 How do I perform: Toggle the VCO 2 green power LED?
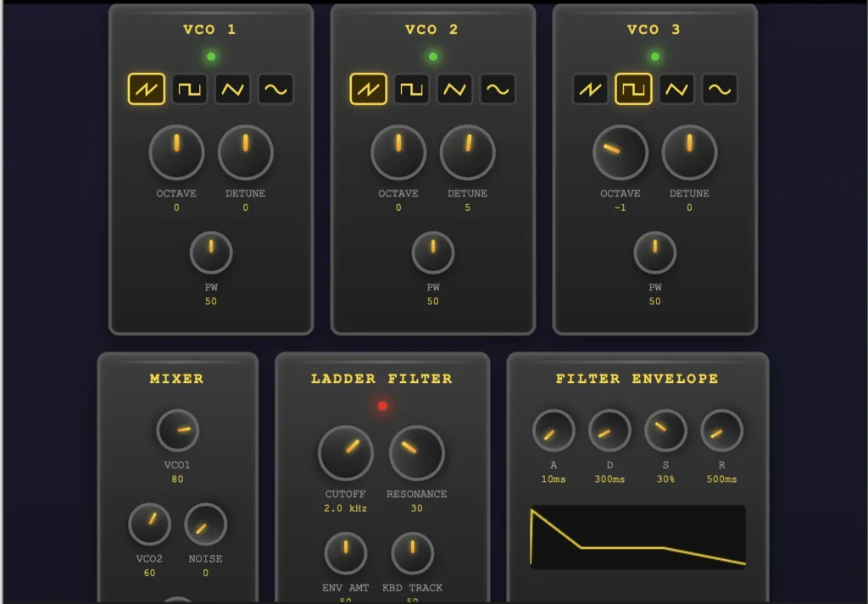pyautogui.click(x=433, y=57)
